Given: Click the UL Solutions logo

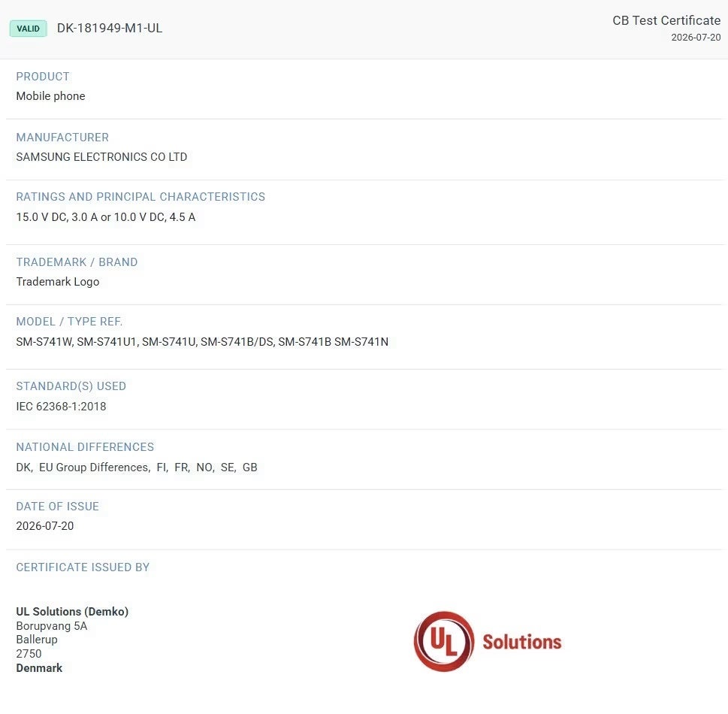Looking at the screenshot, I should [488, 642].
